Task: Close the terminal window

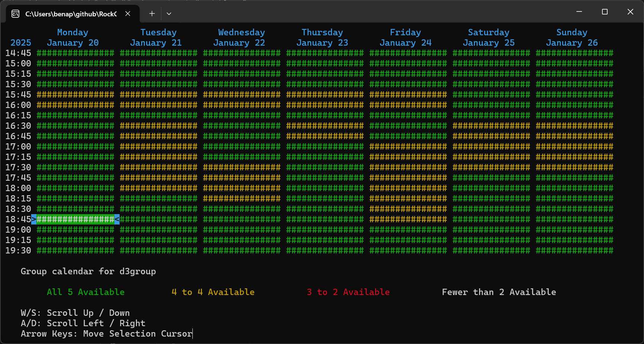Action: click(x=630, y=12)
